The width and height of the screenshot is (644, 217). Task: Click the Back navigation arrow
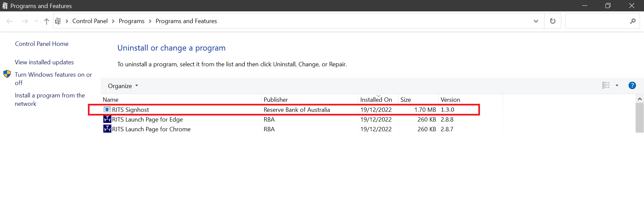[10, 21]
